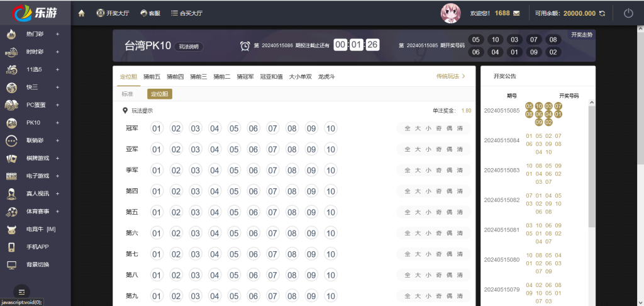Click the 开奖公告 panel heading
This screenshot has height=306, width=644.
[505, 76]
